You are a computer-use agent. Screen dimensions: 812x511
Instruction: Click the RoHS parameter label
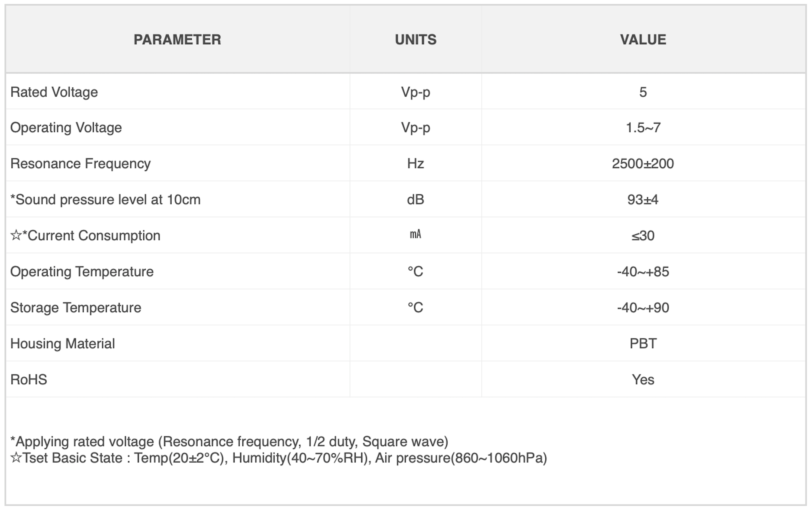click(29, 380)
